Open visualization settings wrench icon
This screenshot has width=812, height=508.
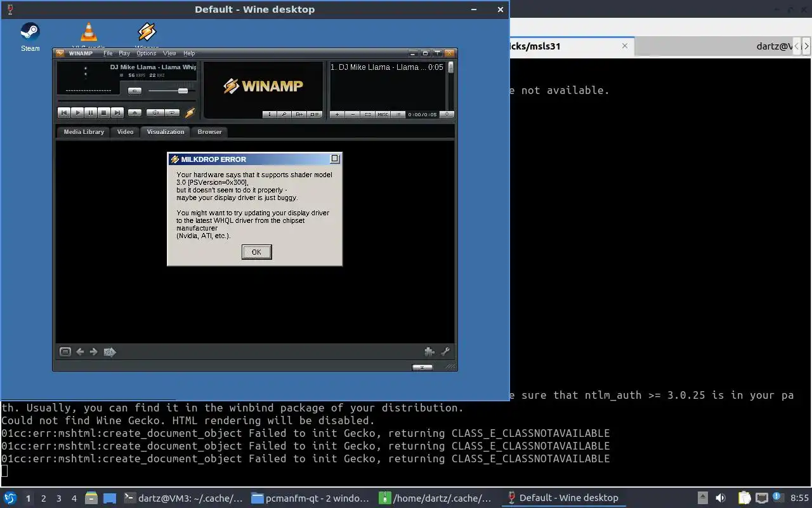pyautogui.click(x=445, y=352)
